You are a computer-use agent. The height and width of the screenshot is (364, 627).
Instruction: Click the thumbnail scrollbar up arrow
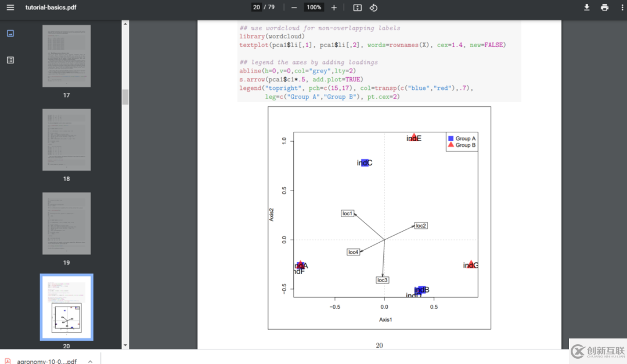click(x=125, y=24)
